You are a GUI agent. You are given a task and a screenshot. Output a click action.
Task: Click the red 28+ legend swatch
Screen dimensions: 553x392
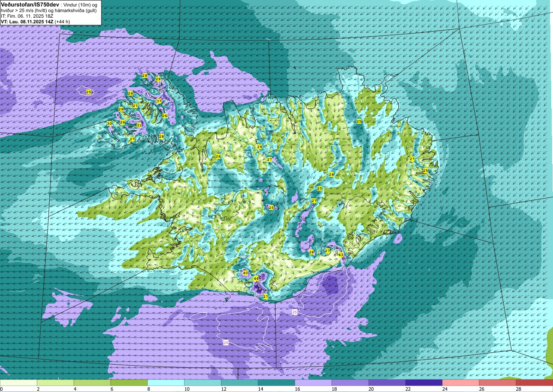point(534,383)
